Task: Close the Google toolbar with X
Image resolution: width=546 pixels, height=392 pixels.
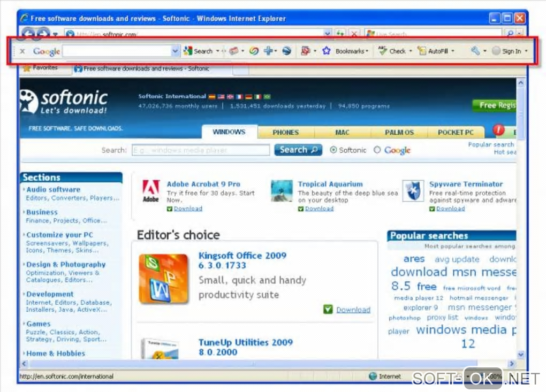Action: point(22,51)
